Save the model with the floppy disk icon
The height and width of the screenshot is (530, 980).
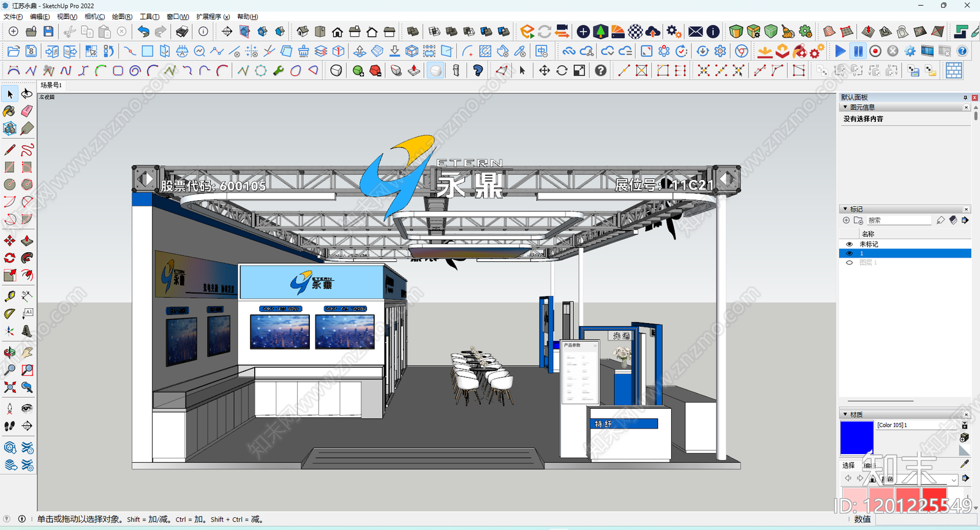coord(48,31)
